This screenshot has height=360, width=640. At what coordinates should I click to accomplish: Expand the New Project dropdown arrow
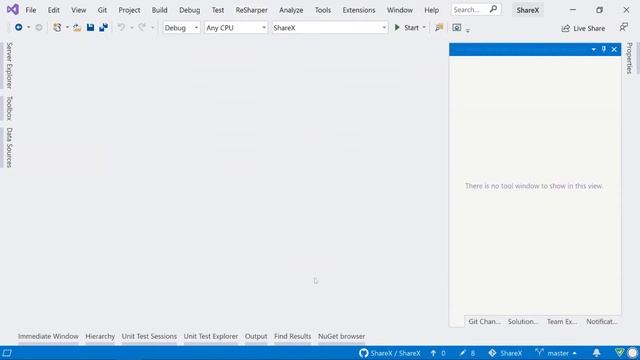tap(67, 27)
